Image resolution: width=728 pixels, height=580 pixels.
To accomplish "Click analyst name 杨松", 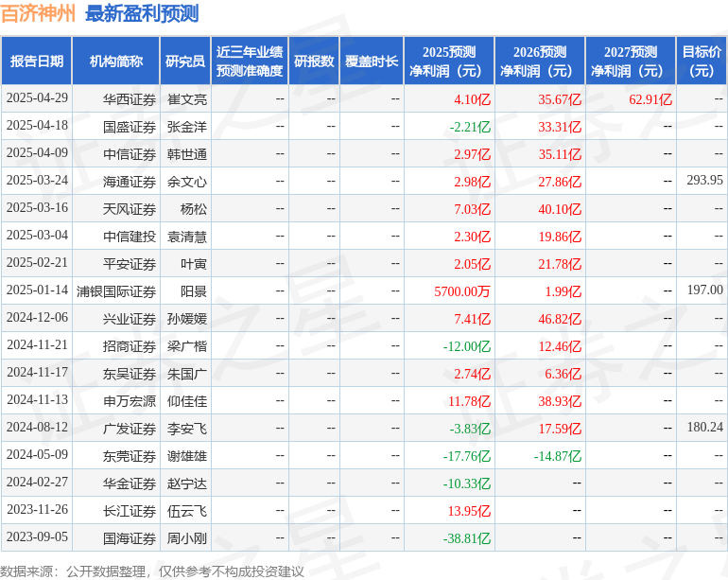I will (194, 209).
